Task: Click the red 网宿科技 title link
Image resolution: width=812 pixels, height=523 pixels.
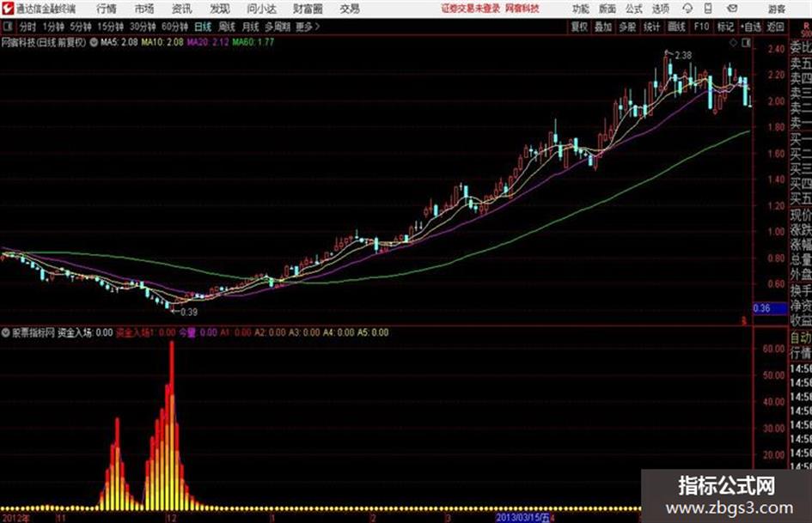Action: pyautogui.click(x=522, y=9)
